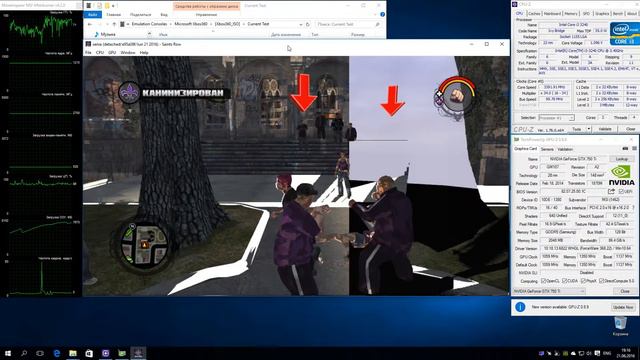The image size is (640, 360).
Task: Open the Sensors tab in GPU-Z
Action: (x=547, y=149)
